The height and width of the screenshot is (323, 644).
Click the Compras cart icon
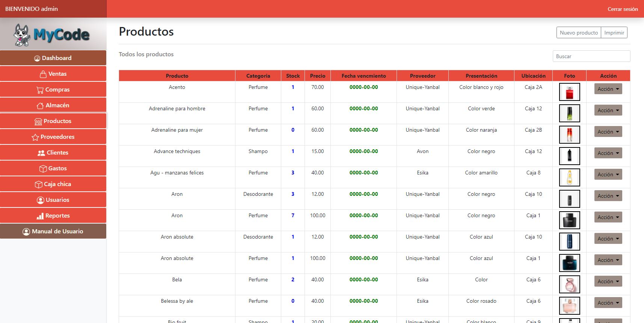[x=40, y=90]
